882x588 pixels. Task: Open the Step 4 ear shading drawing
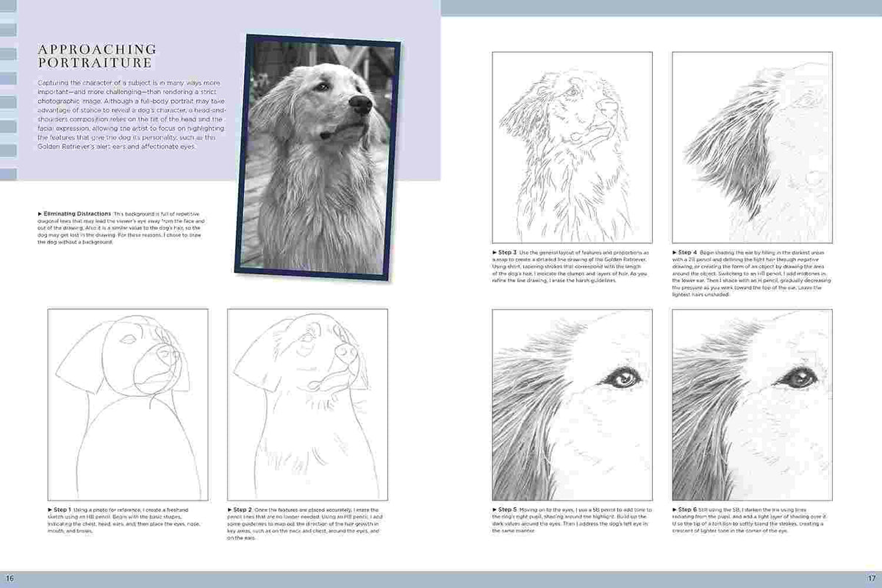pos(752,148)
